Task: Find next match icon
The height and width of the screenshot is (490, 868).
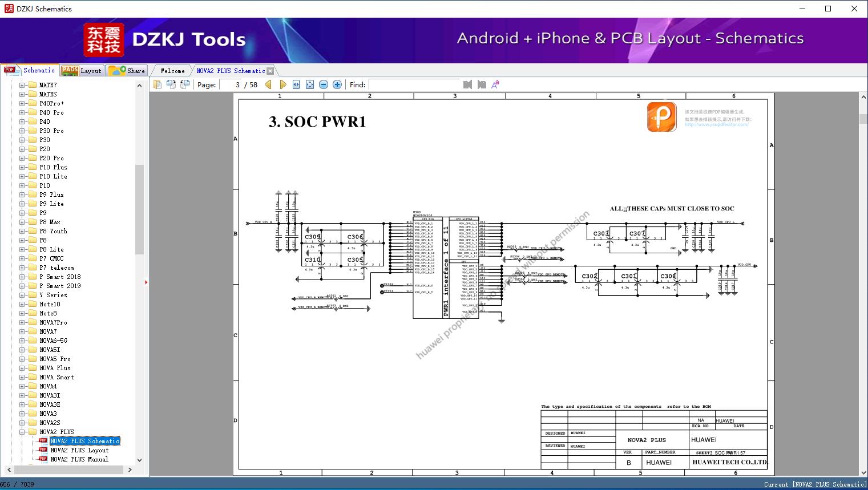Action: point(482,84)
